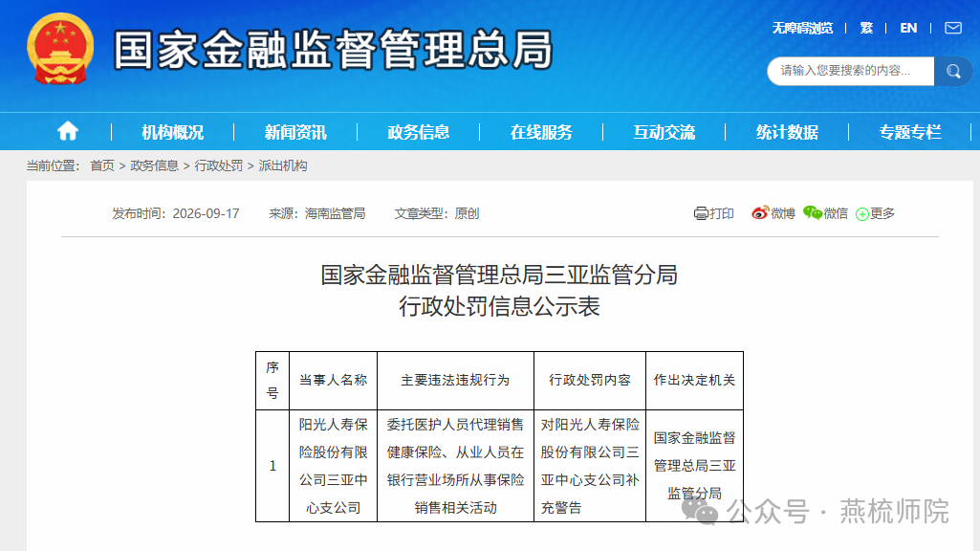Click table header 行政处罚内容
The width and height of the screenshot is (980, 551).
click(x=590, y=381)
